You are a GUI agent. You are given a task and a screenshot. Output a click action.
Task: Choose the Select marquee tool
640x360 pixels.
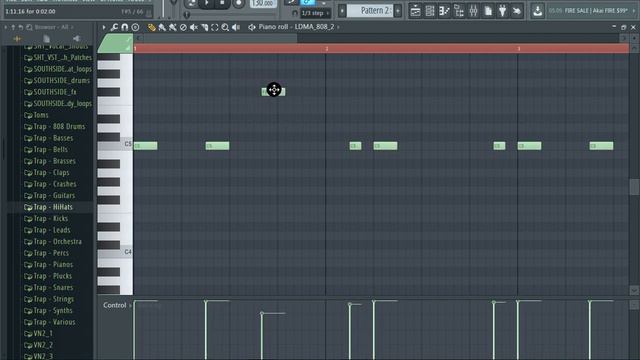215,27
